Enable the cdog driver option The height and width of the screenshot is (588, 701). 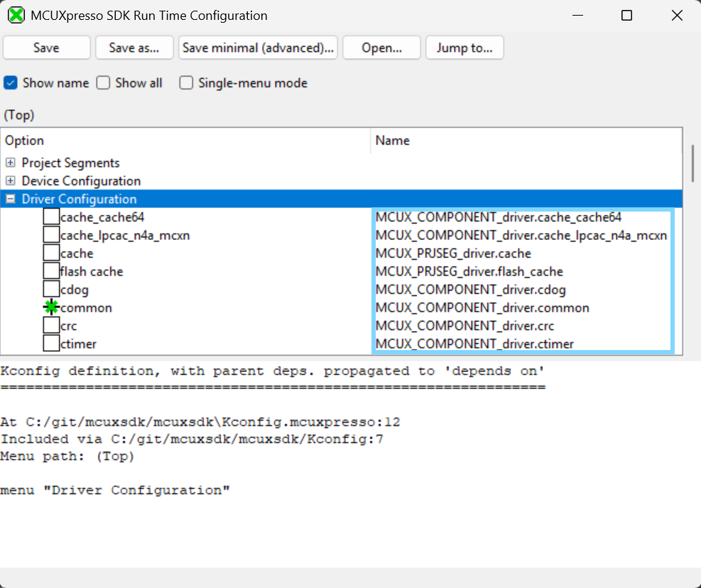point(50,288)
